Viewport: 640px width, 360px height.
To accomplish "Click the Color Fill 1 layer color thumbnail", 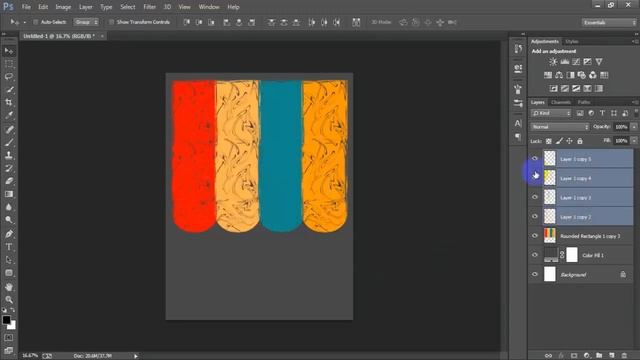I will point(551,255).
